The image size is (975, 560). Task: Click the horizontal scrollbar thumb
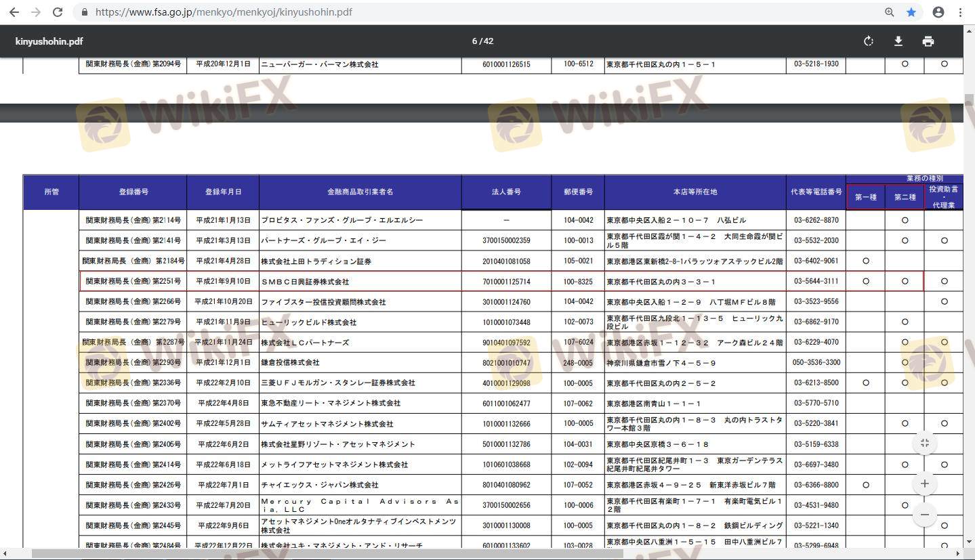click(327, 554)
